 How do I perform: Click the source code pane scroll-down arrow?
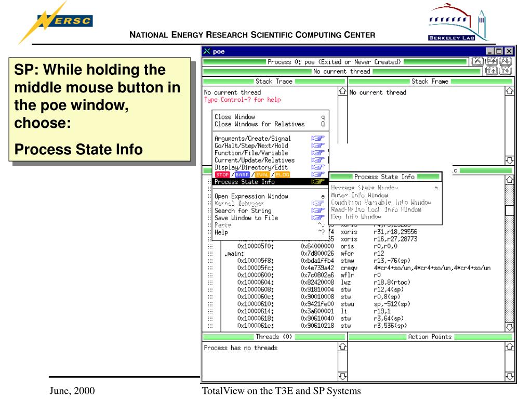click(x=509, y=327)
